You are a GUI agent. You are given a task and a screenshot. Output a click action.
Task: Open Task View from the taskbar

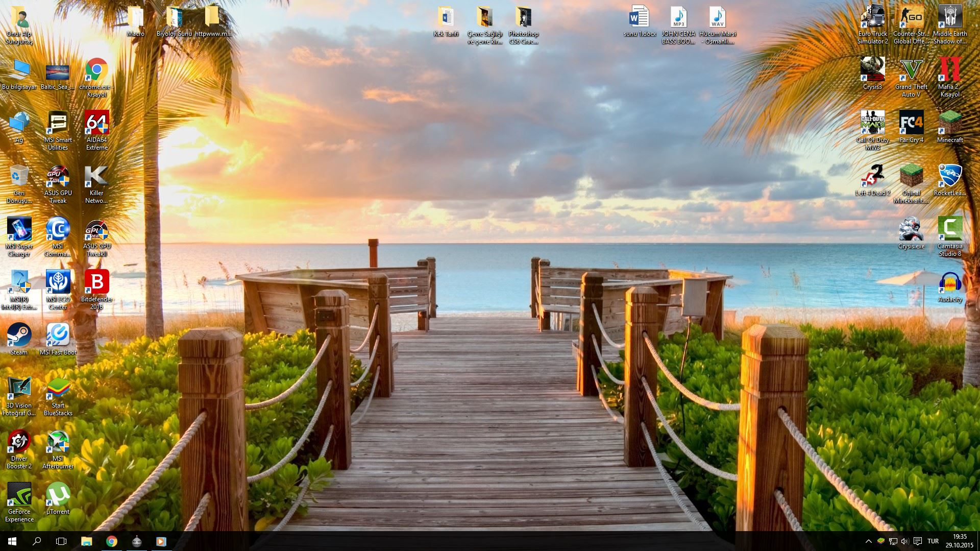tap(61, 541)
